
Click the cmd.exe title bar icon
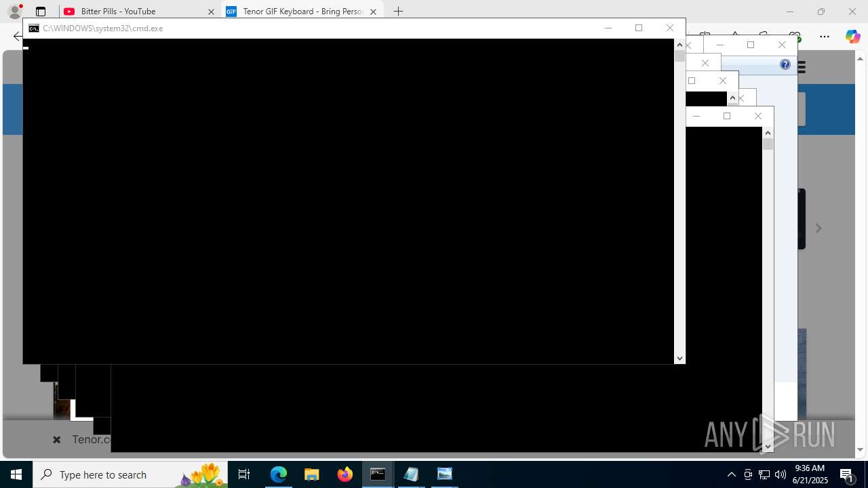click(33, 28)
